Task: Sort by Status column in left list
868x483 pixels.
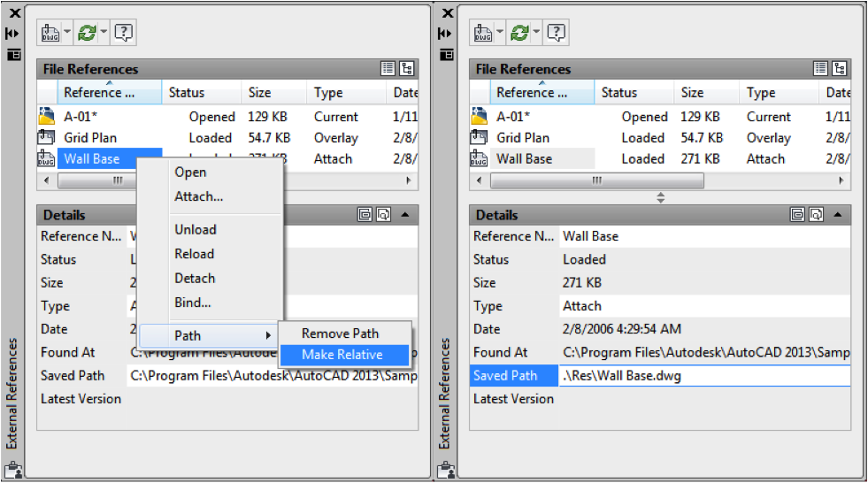Action: pyautogui.click(x=202, y=92)
